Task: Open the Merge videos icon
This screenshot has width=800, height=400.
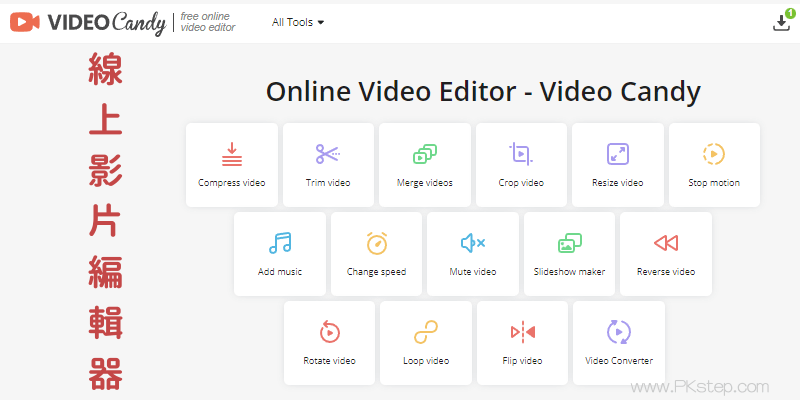Action: (425, 154)
